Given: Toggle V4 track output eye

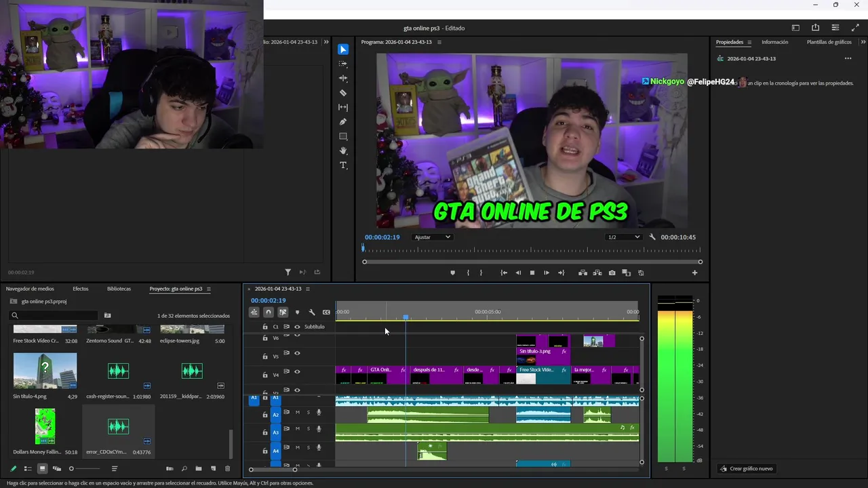Looking at the screenshot, I should (x=297, y=371).
